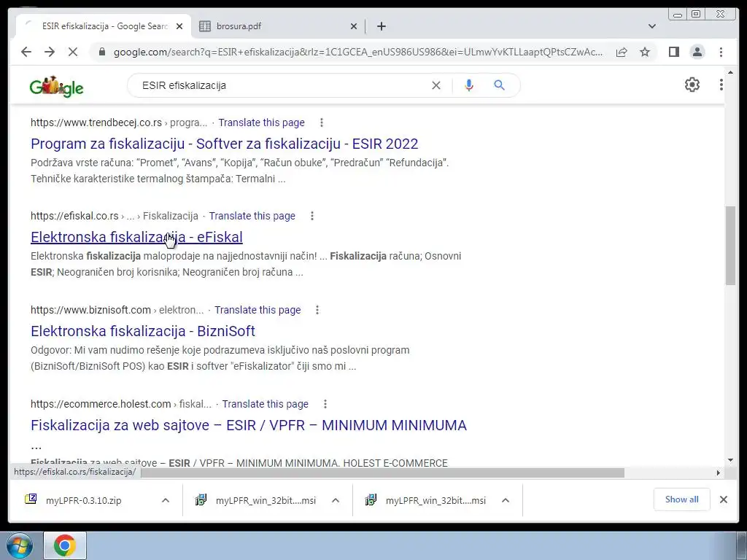The height and width of the screenshot is (560, 747).
Task: Expand options for second myLPFR_win_32bit msi
Action: click(x=506, y=500)
